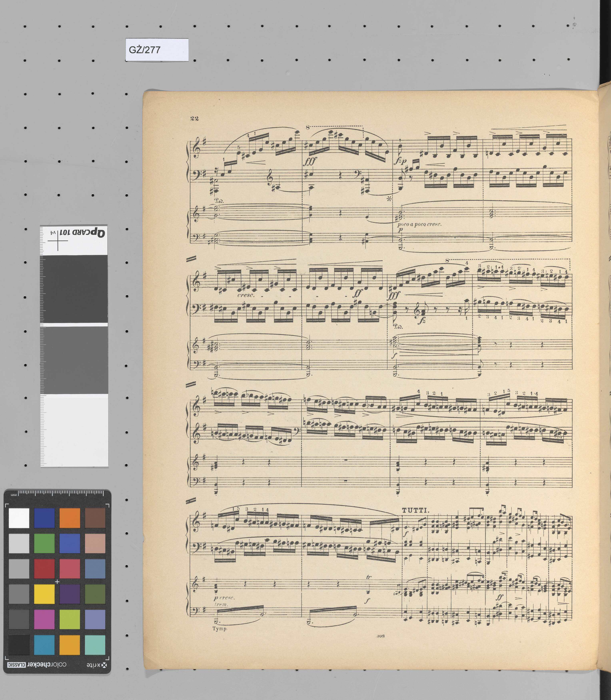Click the yellow color checker patch
This screenshot has width=611, height=700.
(x=44, y=594)
